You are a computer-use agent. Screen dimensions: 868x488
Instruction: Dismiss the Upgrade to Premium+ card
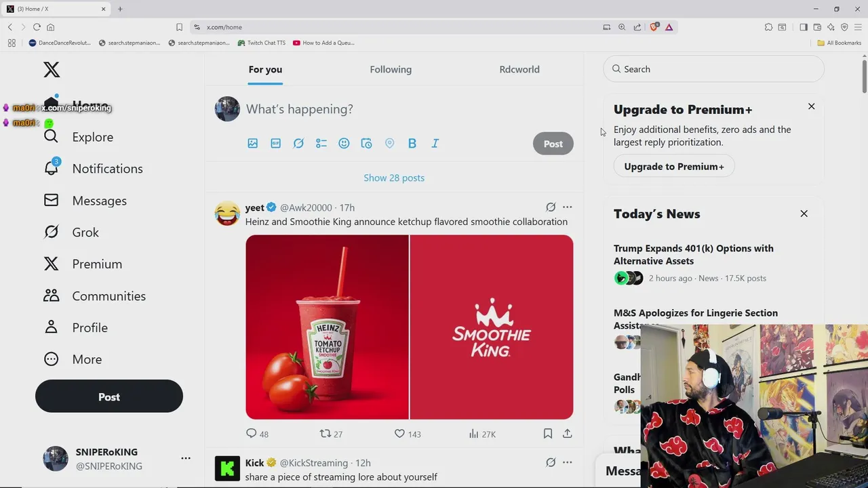pyautogui.click(x=811, y=106)
